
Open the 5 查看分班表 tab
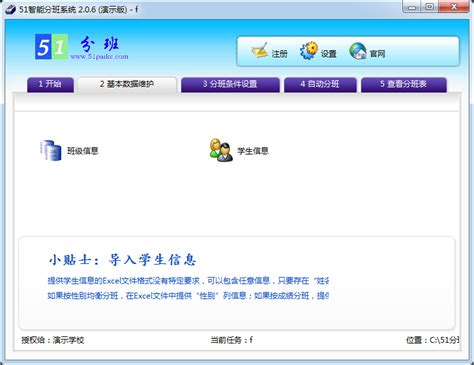[404, 84]
